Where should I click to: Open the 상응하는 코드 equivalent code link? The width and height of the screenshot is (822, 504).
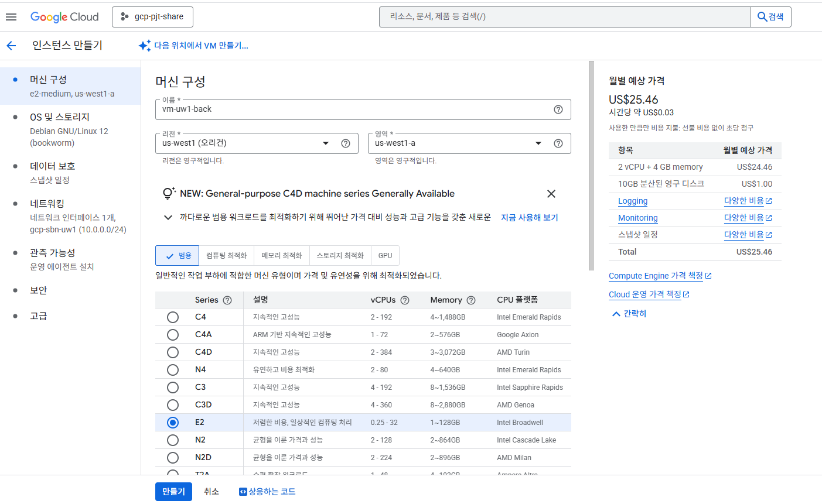pyautogui.click(x=267, y=492)
